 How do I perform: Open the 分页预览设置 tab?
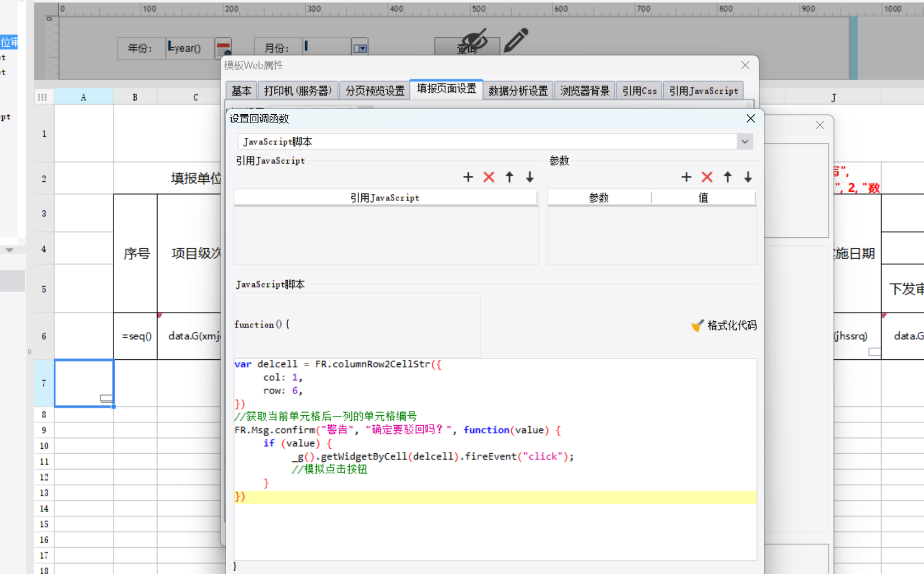pos(374,91)
